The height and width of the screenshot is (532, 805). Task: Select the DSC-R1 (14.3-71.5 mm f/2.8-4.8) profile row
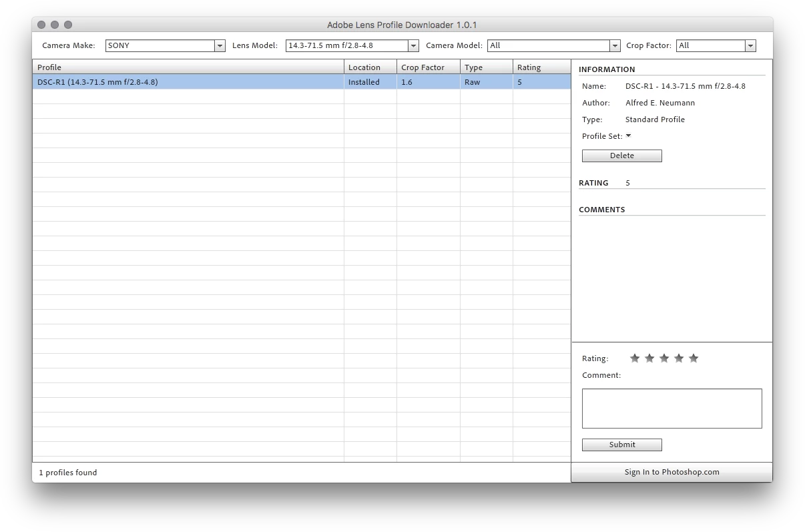[302, 82]
